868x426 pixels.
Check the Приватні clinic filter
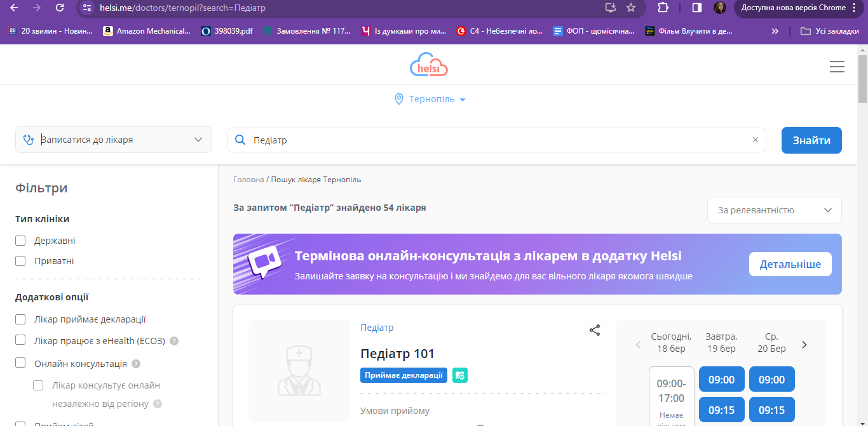(20, 260)
